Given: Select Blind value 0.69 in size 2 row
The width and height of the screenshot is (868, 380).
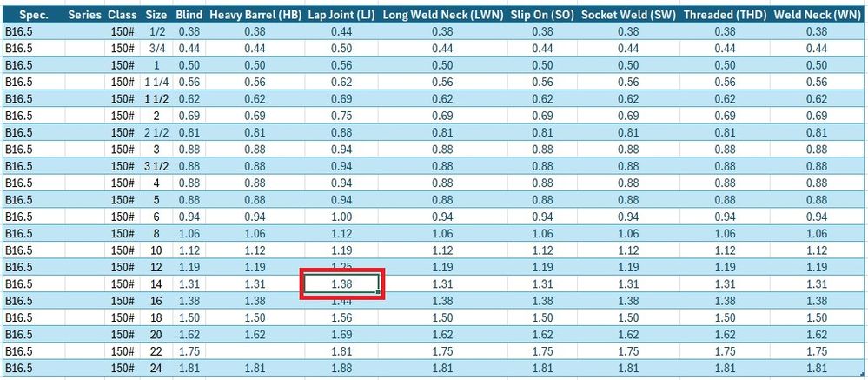Looking at the screenshot, I should coord(189,116).
